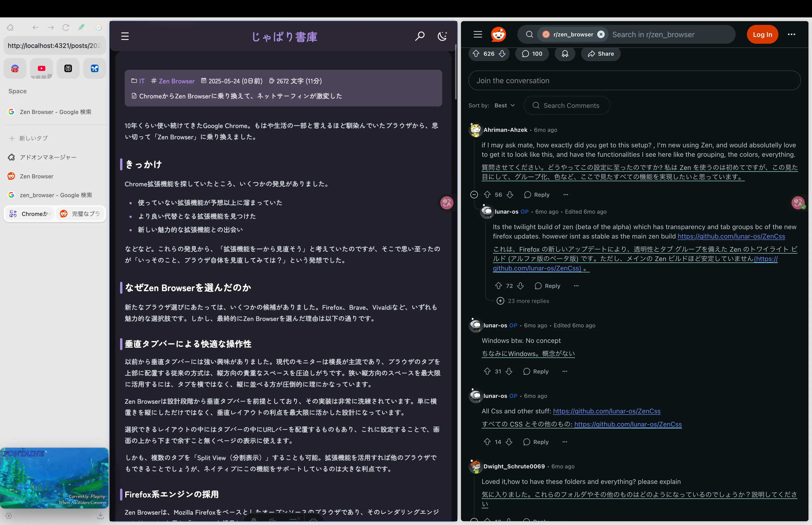Switch to the Reddit 'Zen Browser' tab

[55, 176]
